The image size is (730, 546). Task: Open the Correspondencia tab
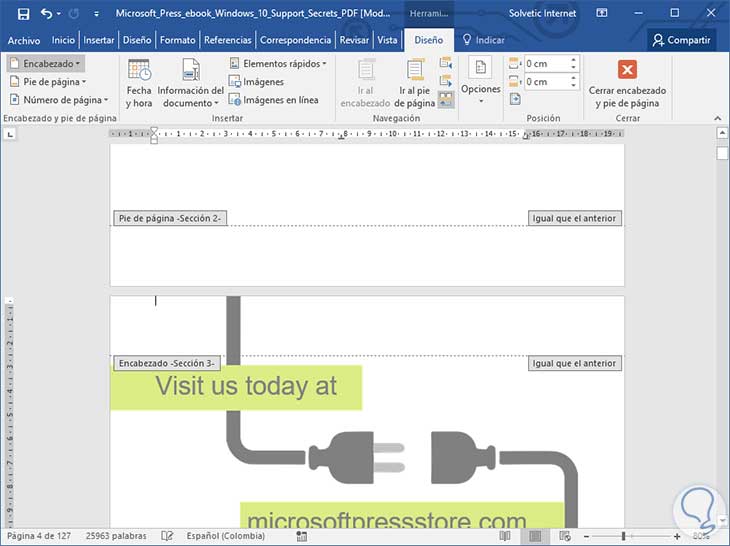coord(296,40)
